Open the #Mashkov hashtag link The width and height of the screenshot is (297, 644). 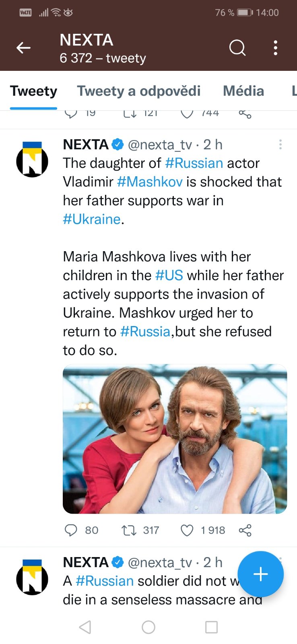(x=150, y=182)
